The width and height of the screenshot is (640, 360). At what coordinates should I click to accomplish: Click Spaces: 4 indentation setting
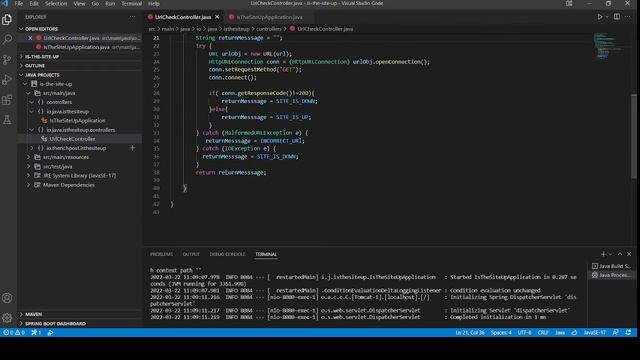tap(501, 333)
